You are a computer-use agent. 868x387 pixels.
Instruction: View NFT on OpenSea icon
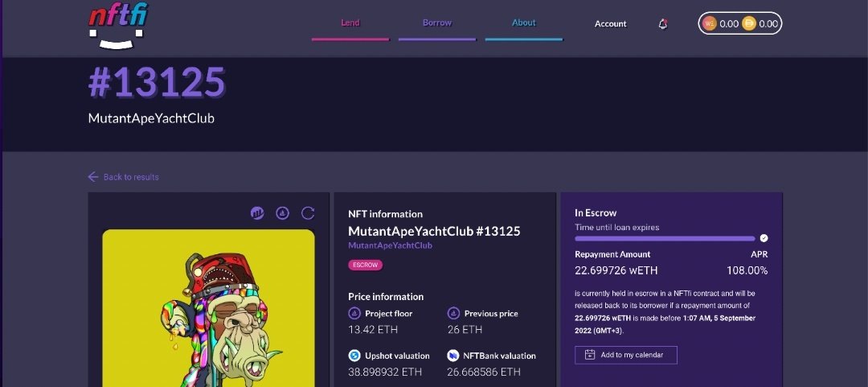point(282,213)
